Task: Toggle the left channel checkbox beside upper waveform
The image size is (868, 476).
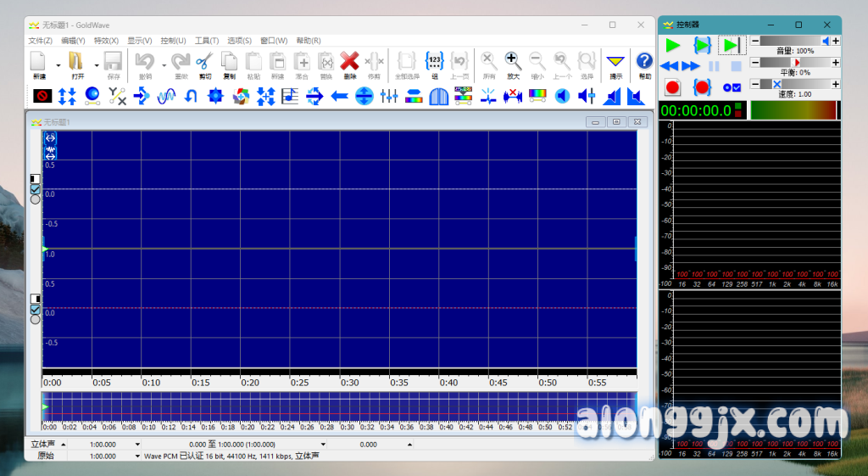Action: [x=36, y=189]
